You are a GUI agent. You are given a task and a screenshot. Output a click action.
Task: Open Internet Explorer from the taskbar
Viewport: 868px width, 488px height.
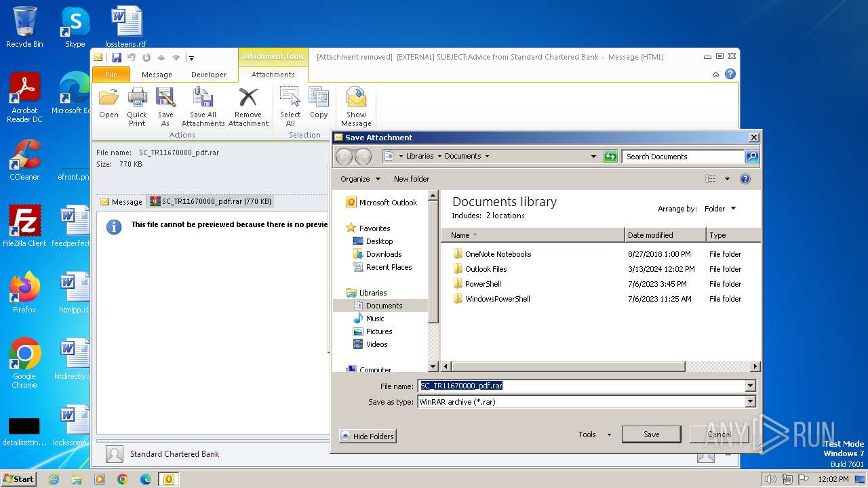point(54,479)
